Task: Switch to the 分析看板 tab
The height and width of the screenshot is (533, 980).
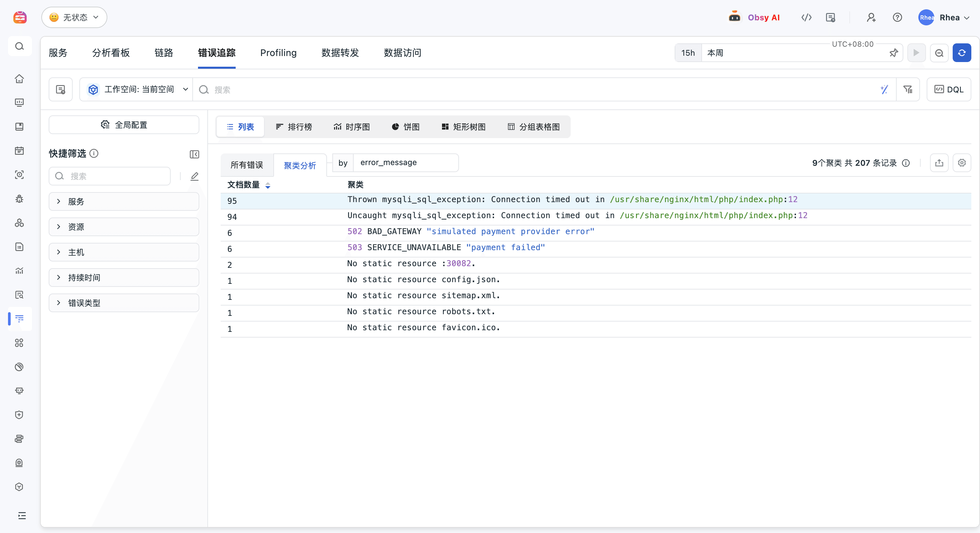Action: coord(111,53)
